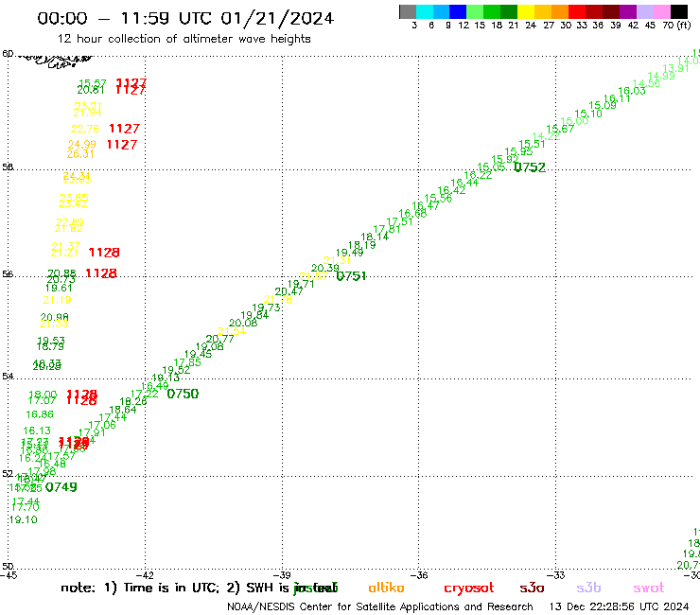Click the 70 (ft) color scale label
The width and height of the screenshot is (700, 615).
pos(676,26)
